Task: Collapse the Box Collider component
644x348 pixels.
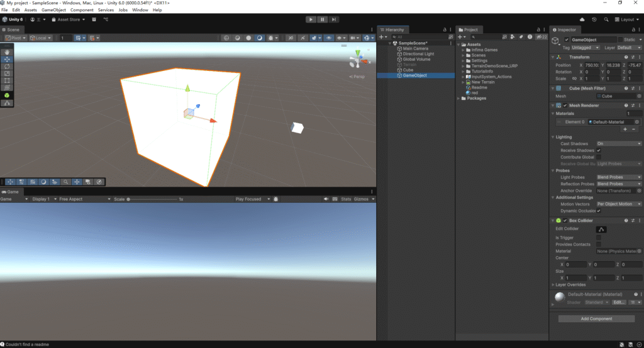Action: point(553,220)
